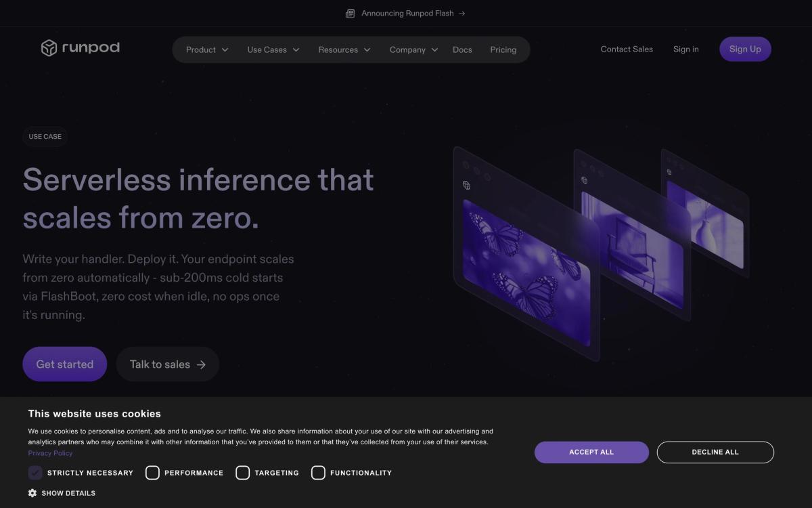Click the Sign in link
Screen dimensions: 812x508
686,49
